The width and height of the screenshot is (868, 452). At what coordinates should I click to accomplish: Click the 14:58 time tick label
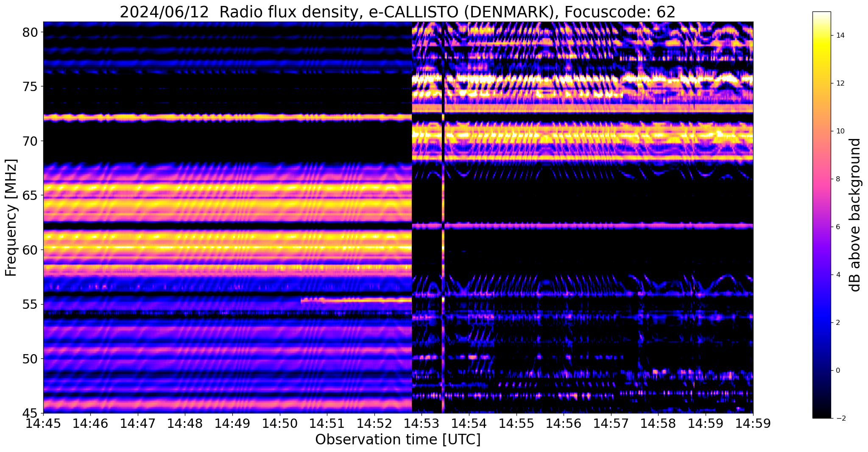pos(658,423)
